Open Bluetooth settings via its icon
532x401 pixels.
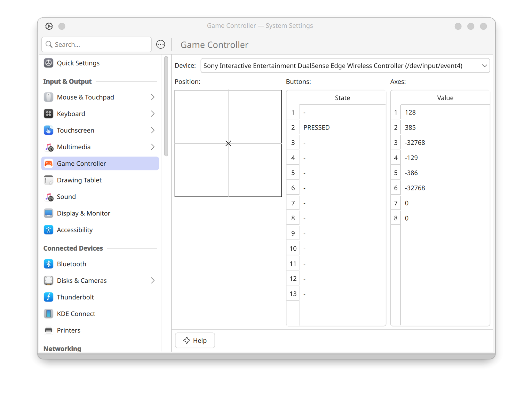pyautogui.click(x=48, y=264)
